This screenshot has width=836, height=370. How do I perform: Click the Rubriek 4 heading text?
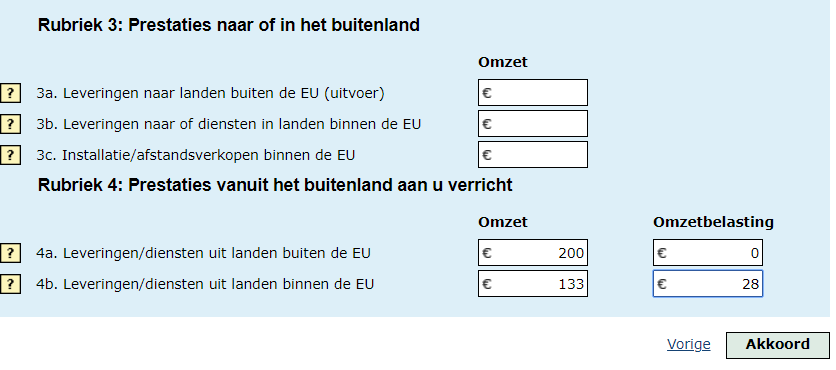pos(275,185)
